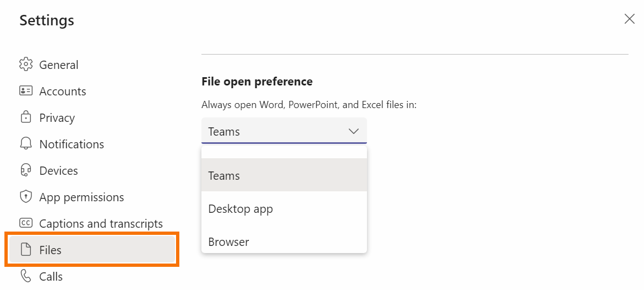
Task: Click the Calls phone icon
Action: pos(26,276)
